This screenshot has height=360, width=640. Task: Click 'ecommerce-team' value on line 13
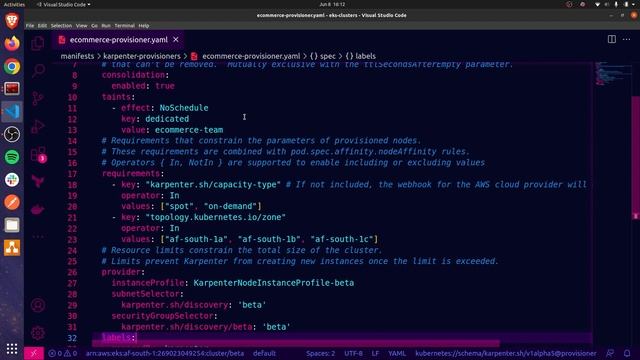pyautogui.click(x=189, y=130)
